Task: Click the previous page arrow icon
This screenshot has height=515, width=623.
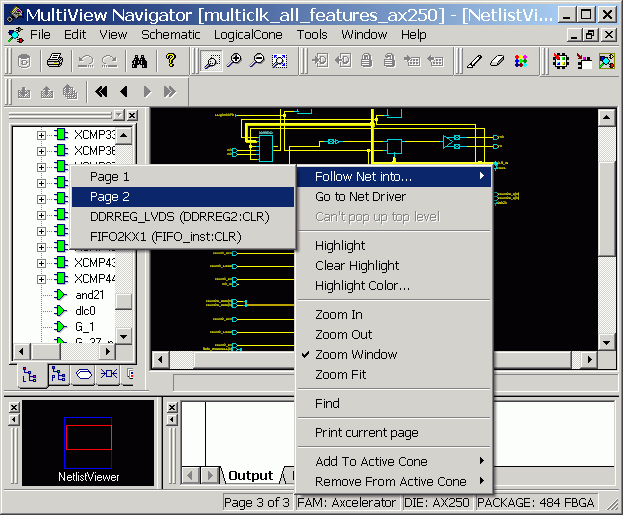Action: click(124, 92)
